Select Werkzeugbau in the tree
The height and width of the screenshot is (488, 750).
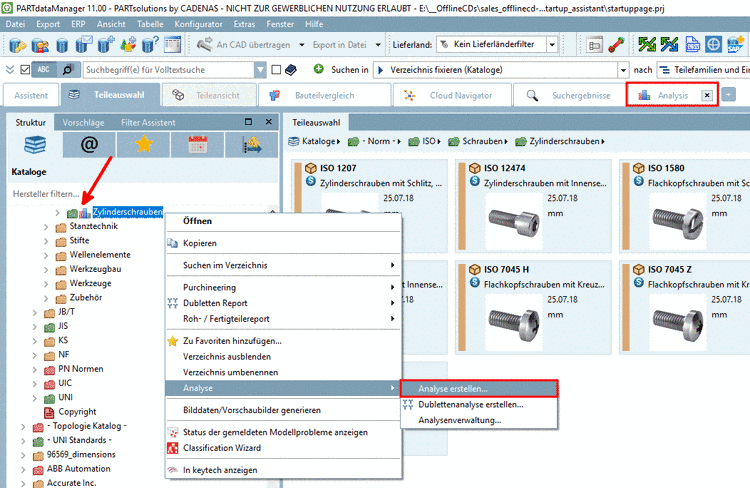[95, 269]
